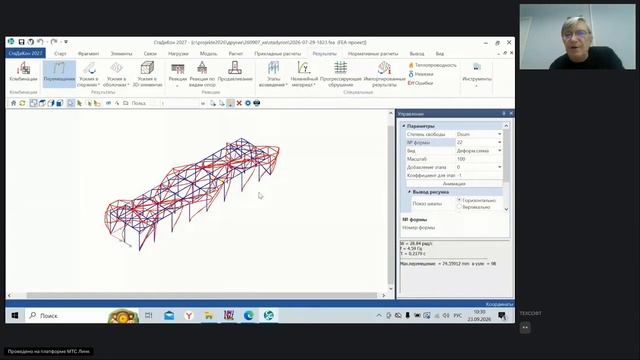Switch to the Элементы ribbon tab
Screen dimensions: 640x360
point(121,53)
